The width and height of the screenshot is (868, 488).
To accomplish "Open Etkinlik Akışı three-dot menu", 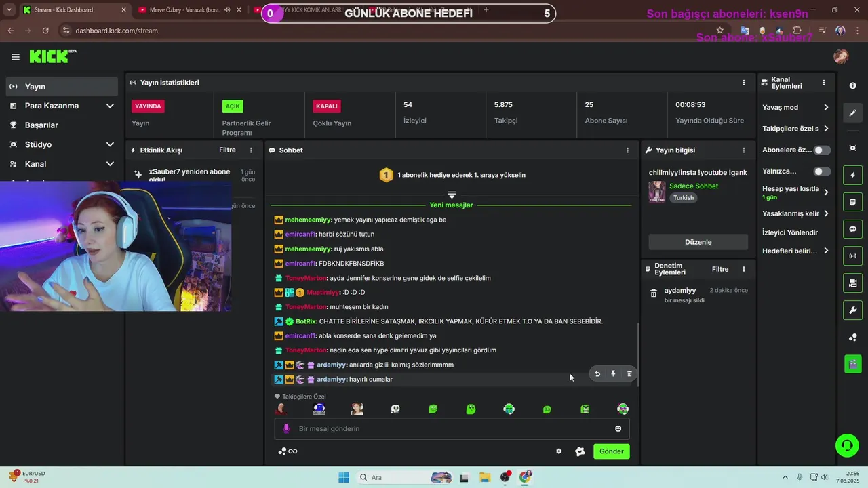I will 251,150.
